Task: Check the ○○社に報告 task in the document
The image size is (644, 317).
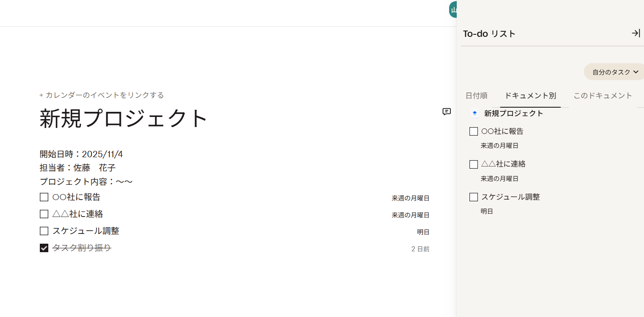Action: point(44,197)
